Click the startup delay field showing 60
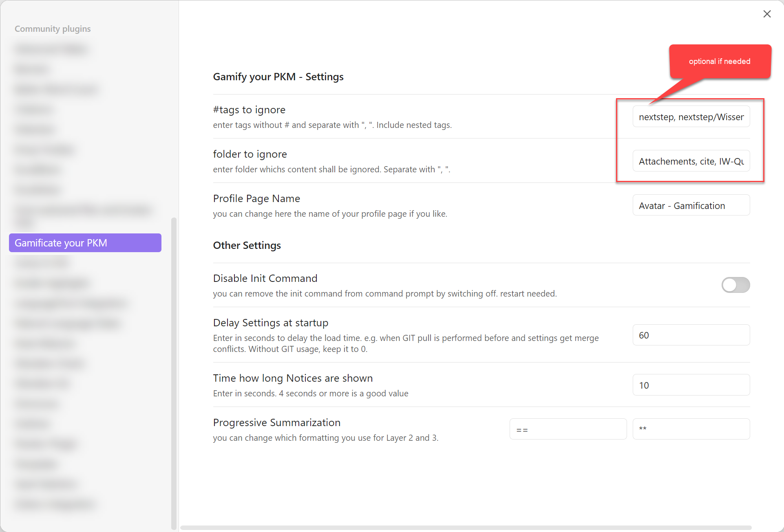The height and width of the screenshot is (532, 784). click(x=691, y=335)
